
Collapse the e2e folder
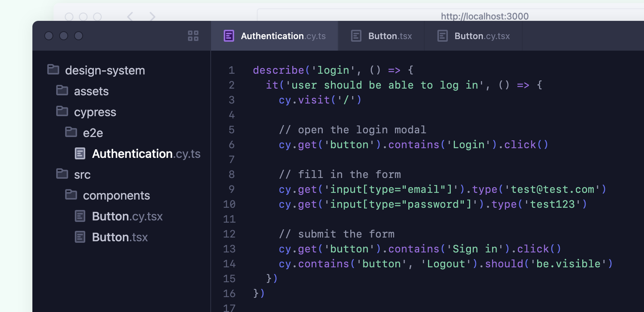coord(92,133)
